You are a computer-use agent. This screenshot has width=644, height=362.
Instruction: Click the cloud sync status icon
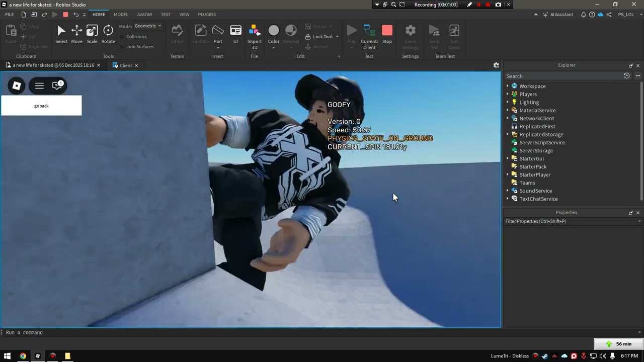point(600,15)
